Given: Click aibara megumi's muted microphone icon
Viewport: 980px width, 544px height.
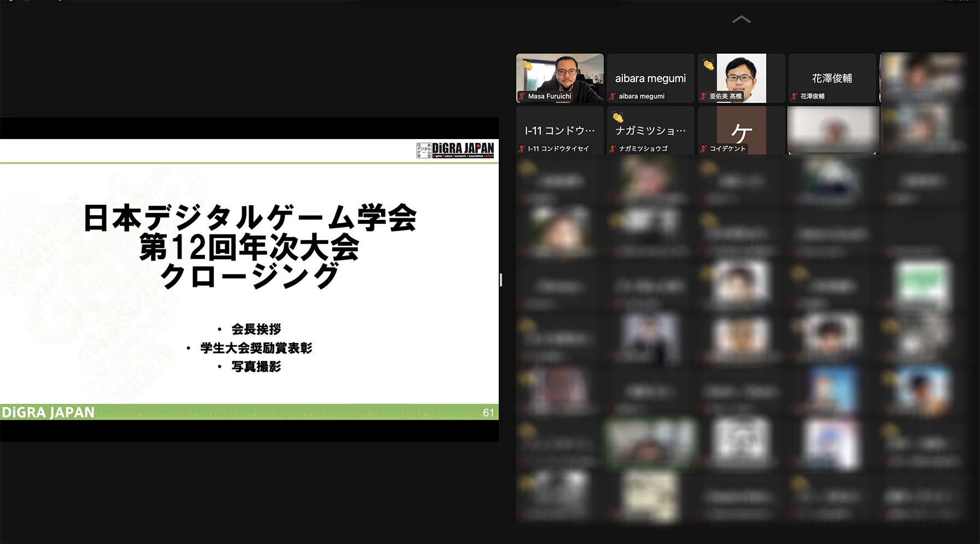Looking at the screenshot, I should (612, 96).
